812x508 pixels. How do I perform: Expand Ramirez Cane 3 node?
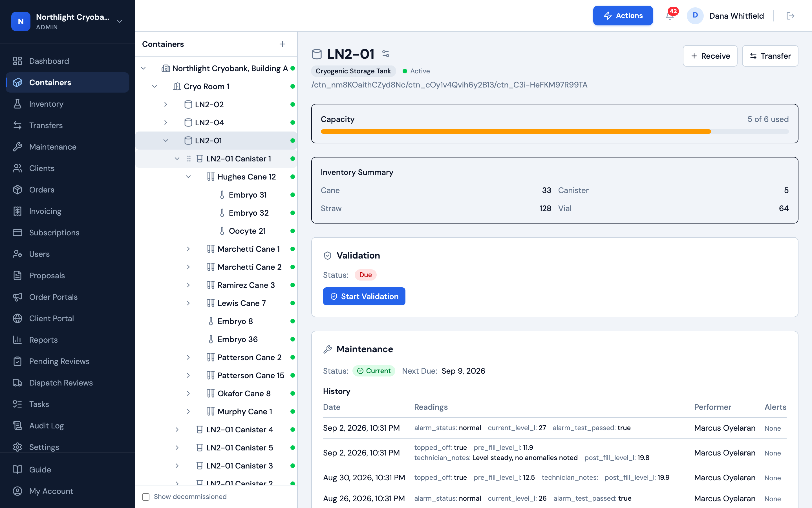[x=189, y=285]
